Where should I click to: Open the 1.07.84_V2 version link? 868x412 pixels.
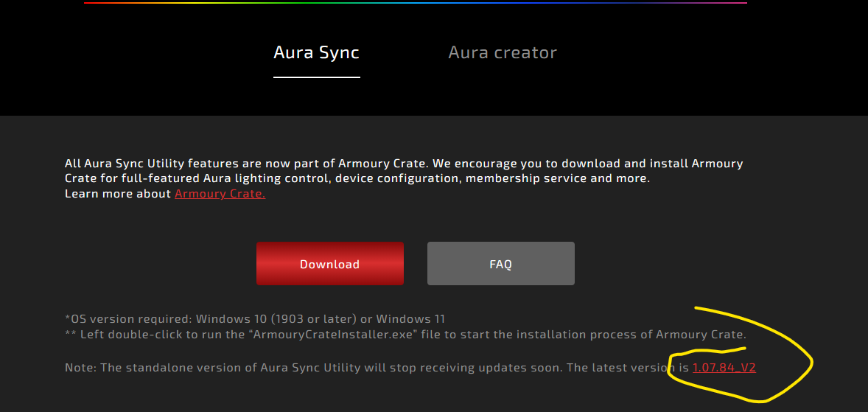click(x=724, y=367)
